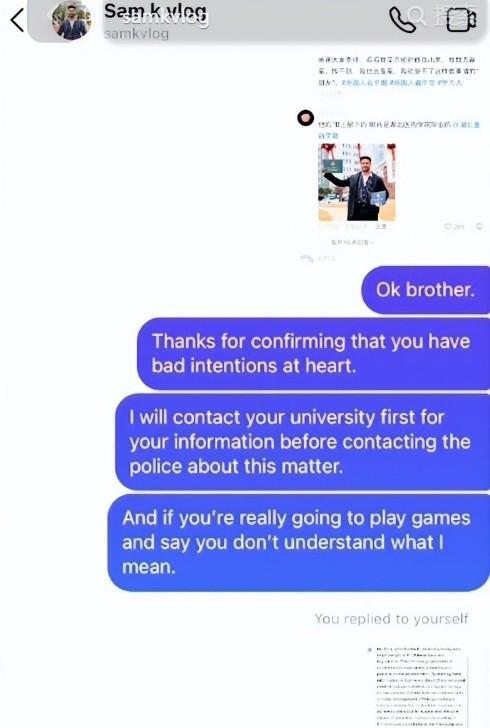
Task: Start an audio call with Sam k vlog
Action: click(402, 20)
